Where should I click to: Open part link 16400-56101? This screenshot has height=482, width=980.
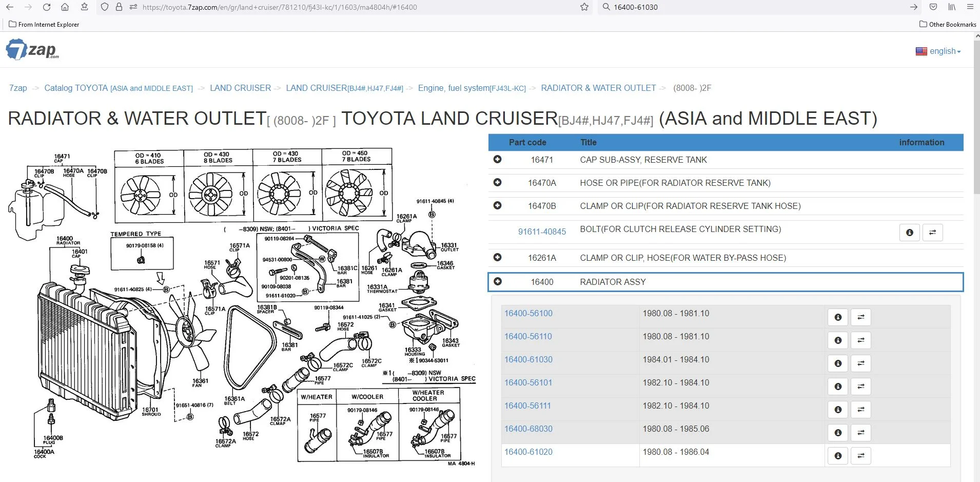click(x=528, y=383)
